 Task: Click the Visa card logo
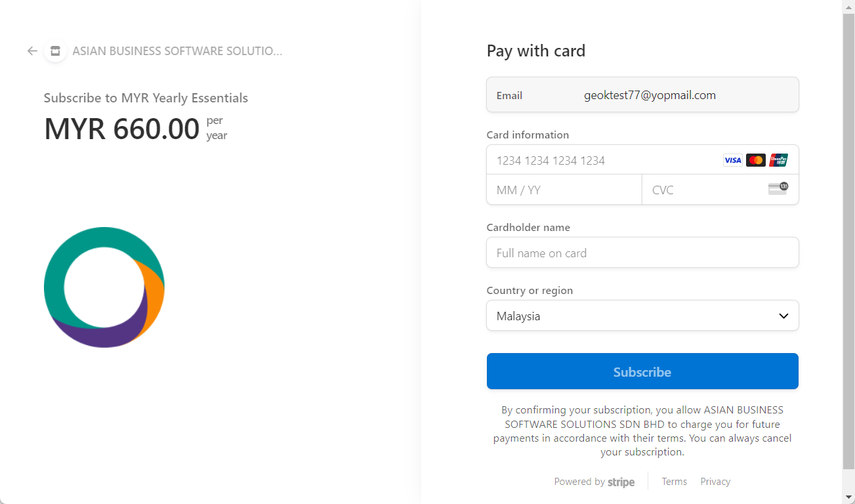pyautogui.click(x=732, y=160)
